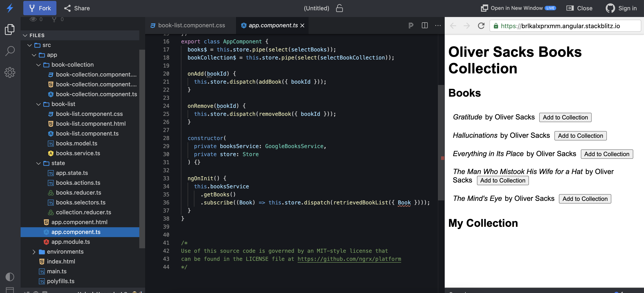Collapse the app folder
Image resolution: width=644 pixels, height=293 pixels.
tap(34, 55)
